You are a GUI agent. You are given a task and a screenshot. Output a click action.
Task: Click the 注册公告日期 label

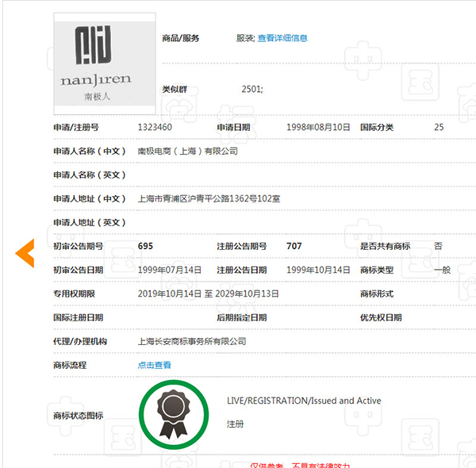click(x=242, y=270)
